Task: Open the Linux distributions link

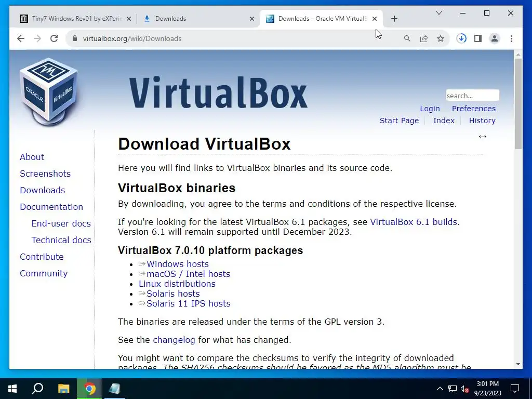Action: tap(177, 284)
